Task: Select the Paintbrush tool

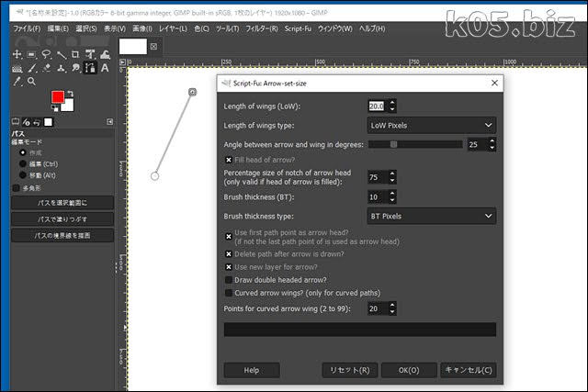Action: pyautogui.click(x=32, y=68)
